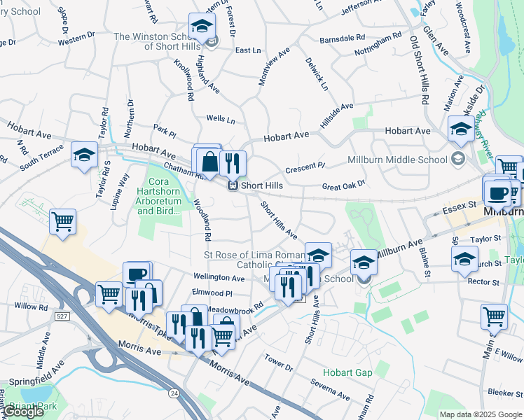Click the Hobart Gap park label

[x=347, y=372]
